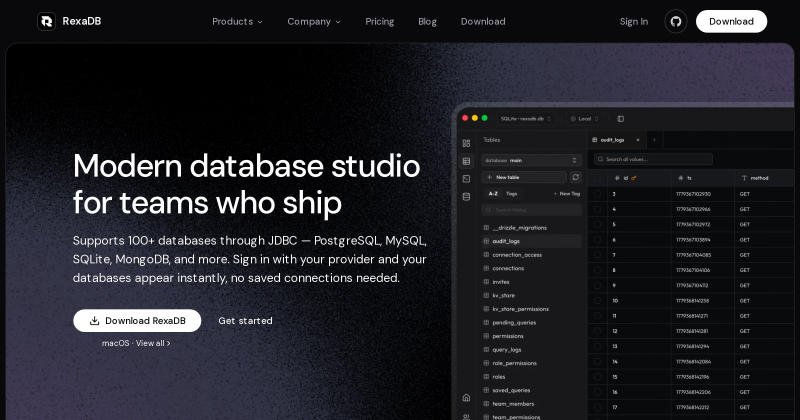This screenshot has width=800, height=420.
Task: Open the audit_logs table in list
Action: pyautogui.click(x=532, y=241)
